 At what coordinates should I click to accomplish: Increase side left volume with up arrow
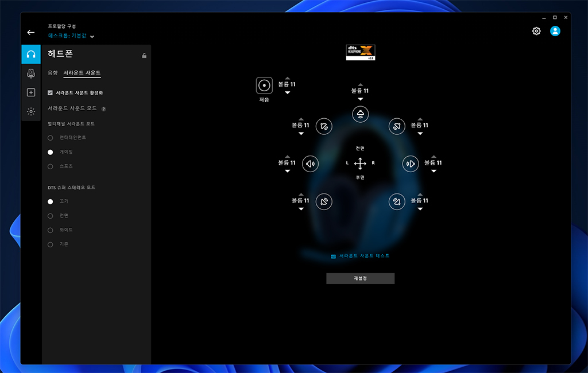tap(287, 156)
